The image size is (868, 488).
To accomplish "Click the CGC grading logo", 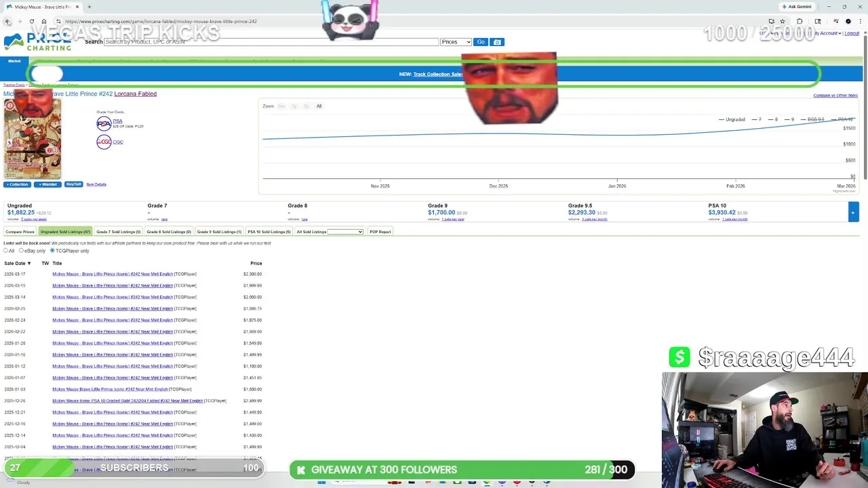I will (x=104, y=142).
